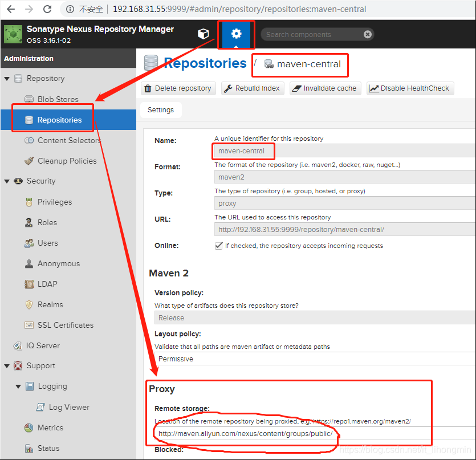The height and width of the screenshot is (460, 476).
Task: Click the Name field maven-central
Action: 344,151
